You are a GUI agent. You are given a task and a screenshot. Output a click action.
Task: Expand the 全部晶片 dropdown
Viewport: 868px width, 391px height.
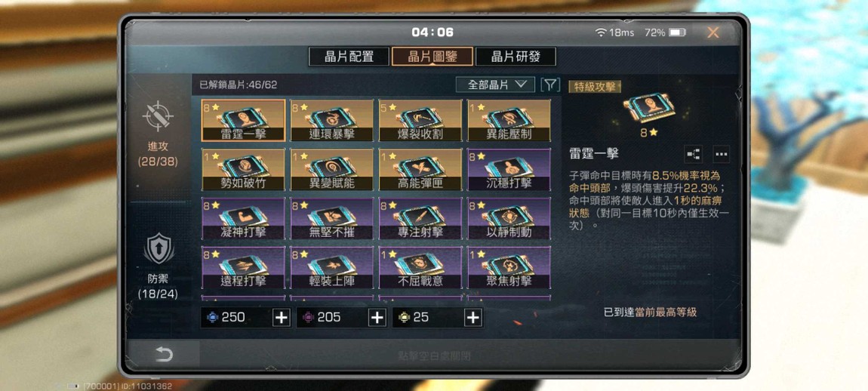tap(495, 85)
